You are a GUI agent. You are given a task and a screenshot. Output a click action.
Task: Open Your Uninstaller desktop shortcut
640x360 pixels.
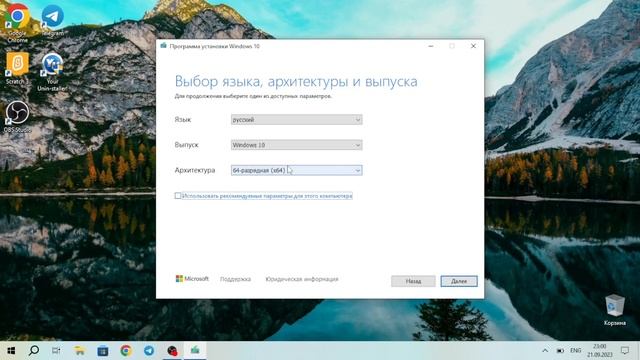(52, 72)
